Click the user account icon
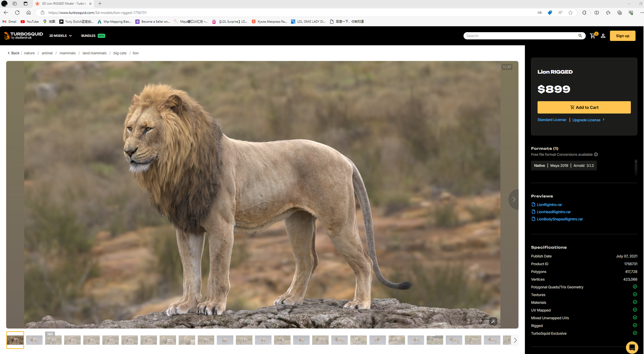This screenshot has width=644, height=354. click(x=603, y=36)
